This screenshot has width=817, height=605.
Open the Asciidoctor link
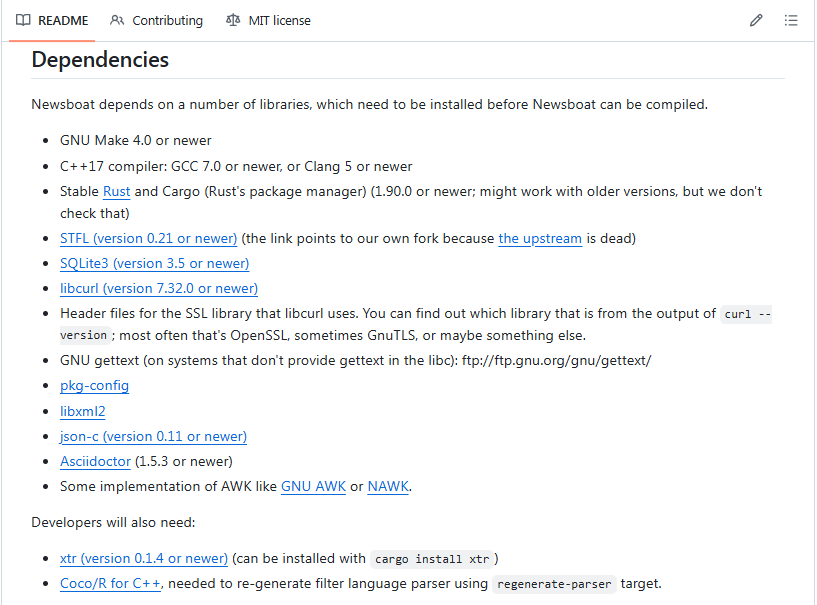pos(95,461)
